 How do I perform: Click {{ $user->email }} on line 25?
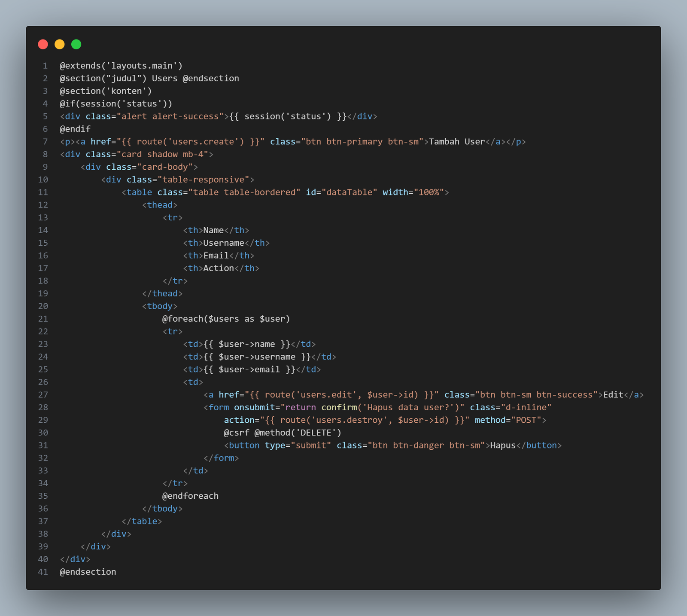click(249, 369)
